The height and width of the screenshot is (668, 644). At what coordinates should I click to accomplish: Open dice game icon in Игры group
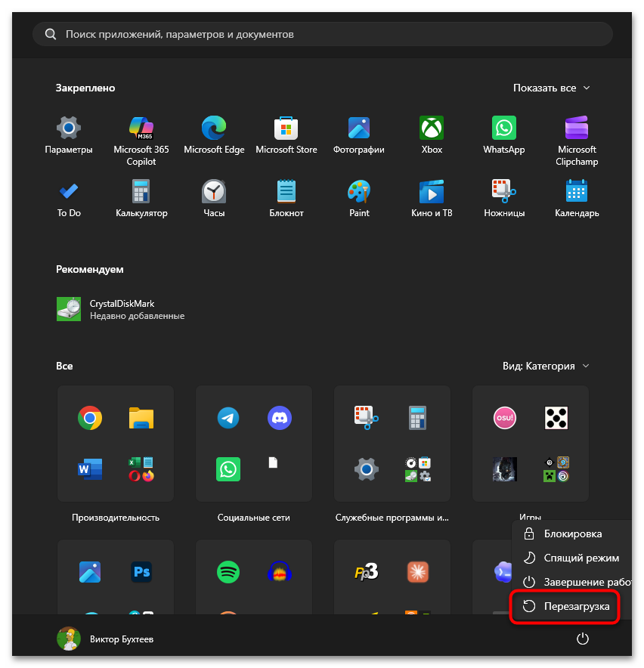pyautogui.click(x=556, y=418)
